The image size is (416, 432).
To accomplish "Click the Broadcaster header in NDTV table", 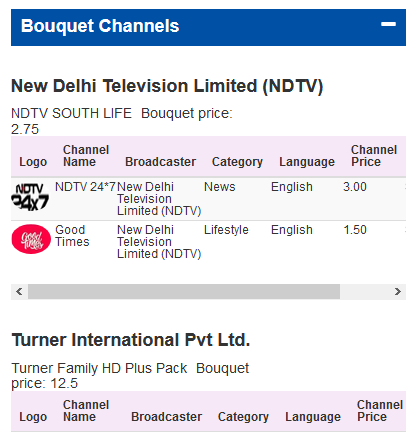I will pyautogui.click(x=160, y=162).
